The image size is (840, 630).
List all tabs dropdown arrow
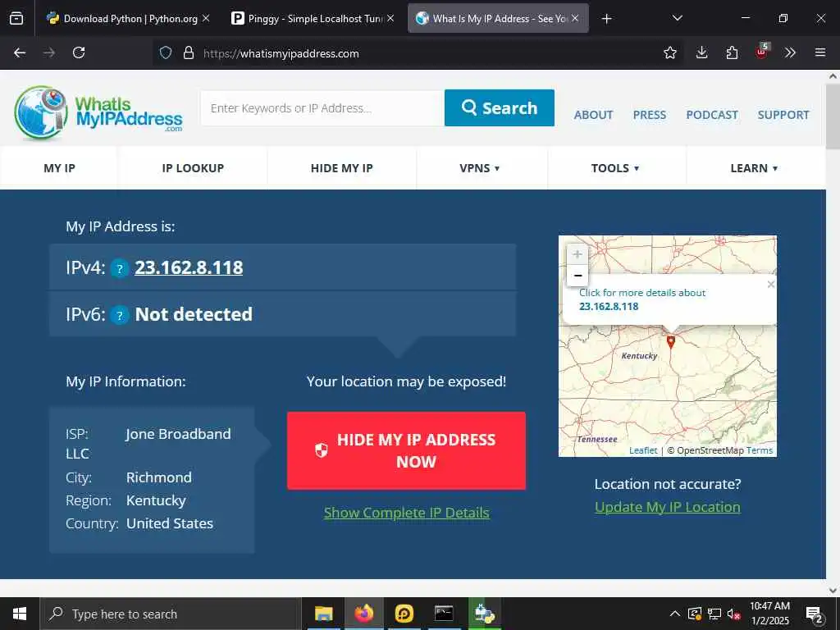[677, 18]
